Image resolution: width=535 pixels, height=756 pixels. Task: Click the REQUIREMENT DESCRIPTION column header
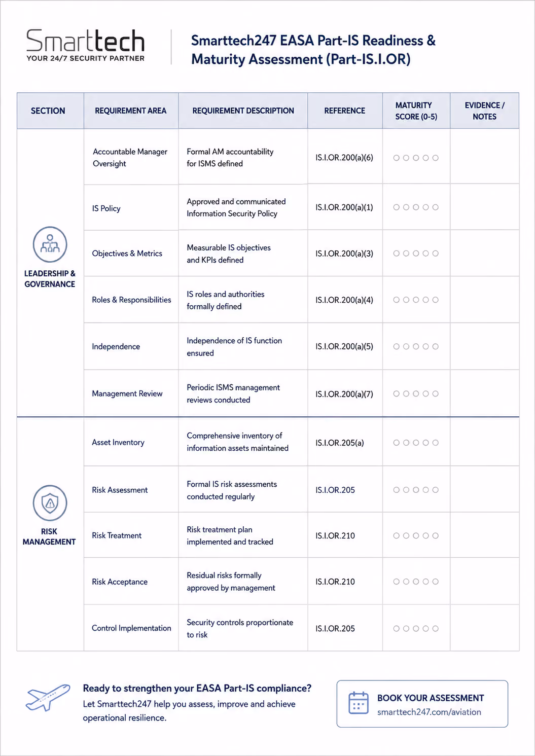click(x=243, y=111)
